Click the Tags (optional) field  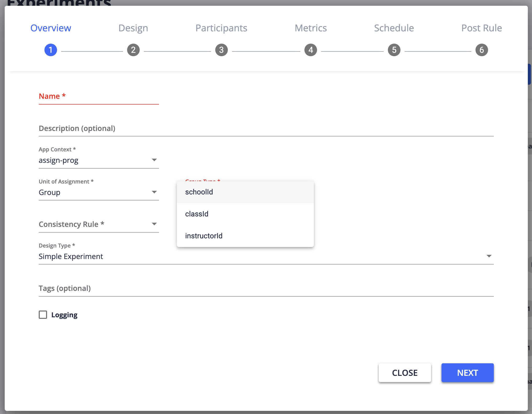point(266,289)
